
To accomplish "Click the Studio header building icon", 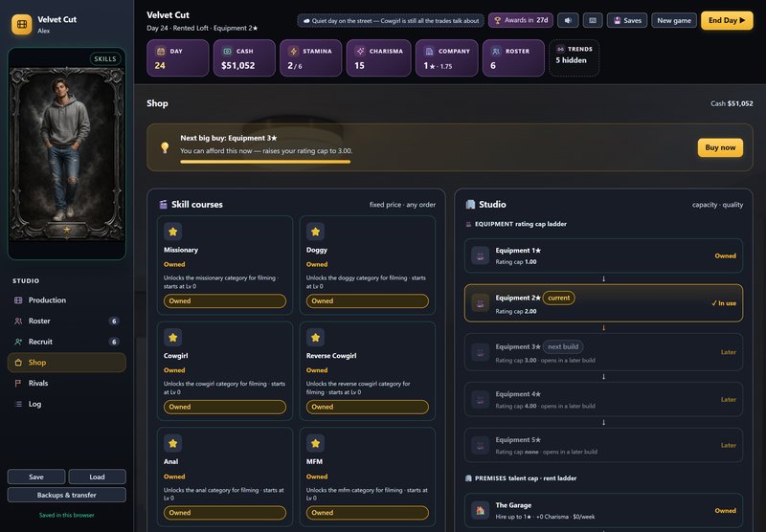I will coord(470,204).
